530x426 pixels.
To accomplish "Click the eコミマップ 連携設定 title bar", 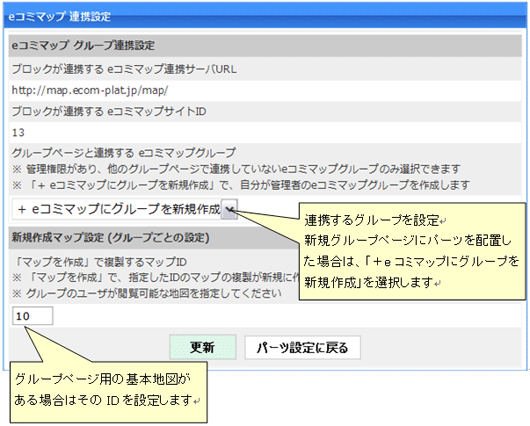I will tap(265, 16).
